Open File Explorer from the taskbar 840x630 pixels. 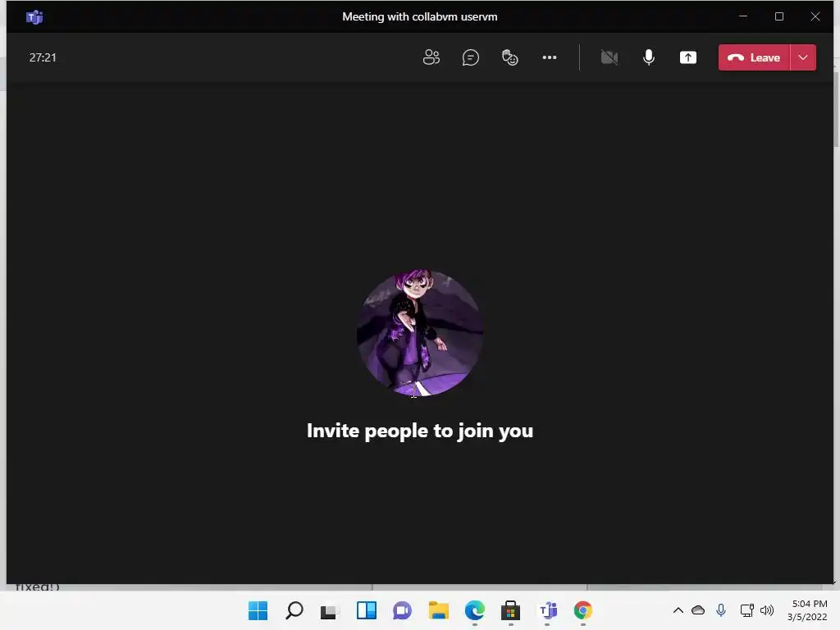tap(438, 610)
